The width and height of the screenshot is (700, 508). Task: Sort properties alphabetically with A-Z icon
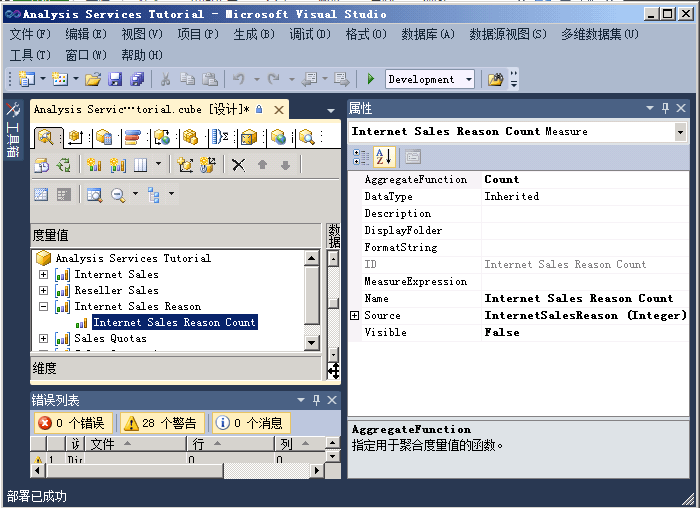point(384,156)
